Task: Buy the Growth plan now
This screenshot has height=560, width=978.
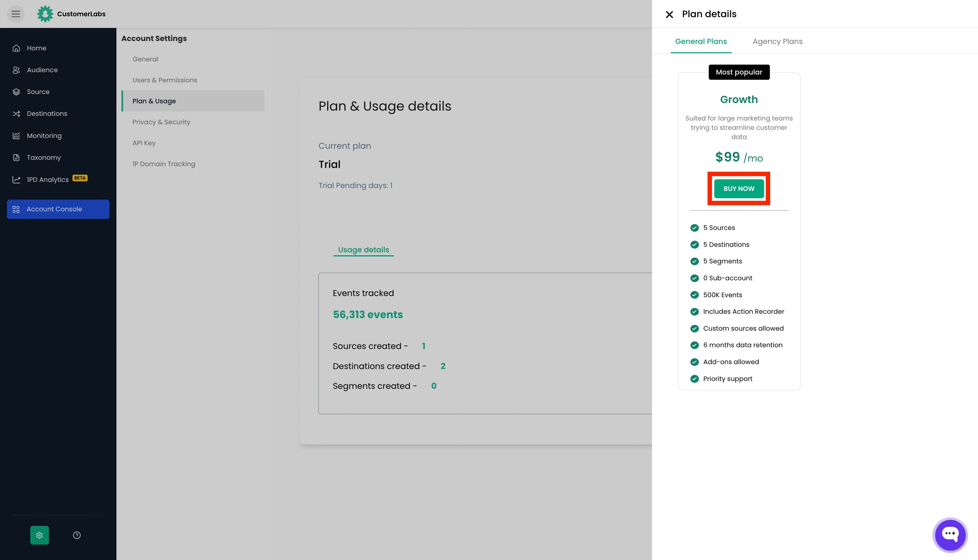Action: [739, 189]
